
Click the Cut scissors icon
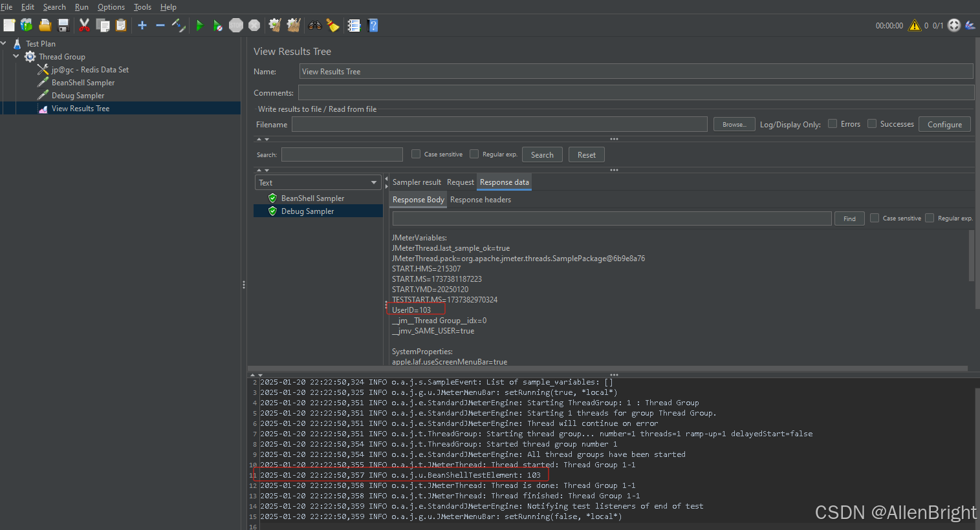tap(84, 25)
